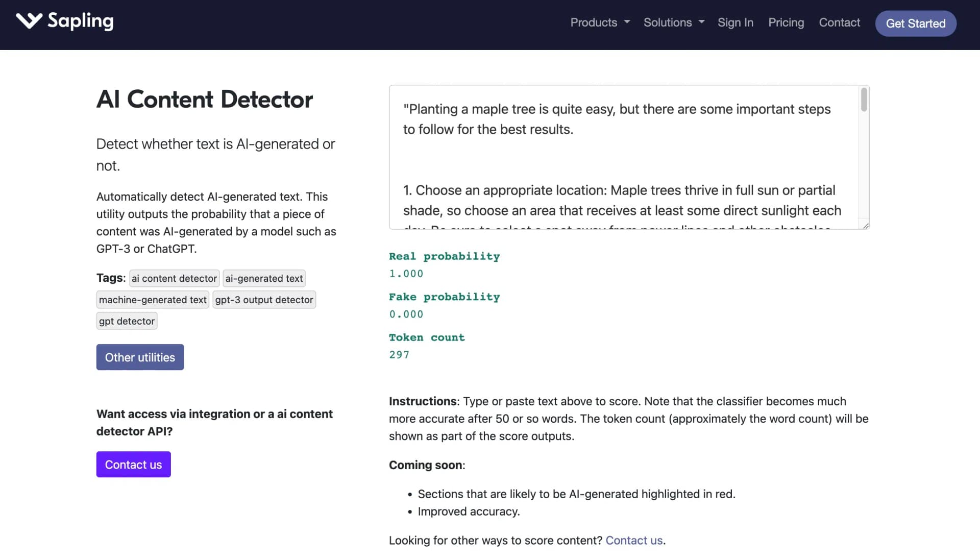
Task: Expand the Products navigation chevron
Action: pos(627,22)
